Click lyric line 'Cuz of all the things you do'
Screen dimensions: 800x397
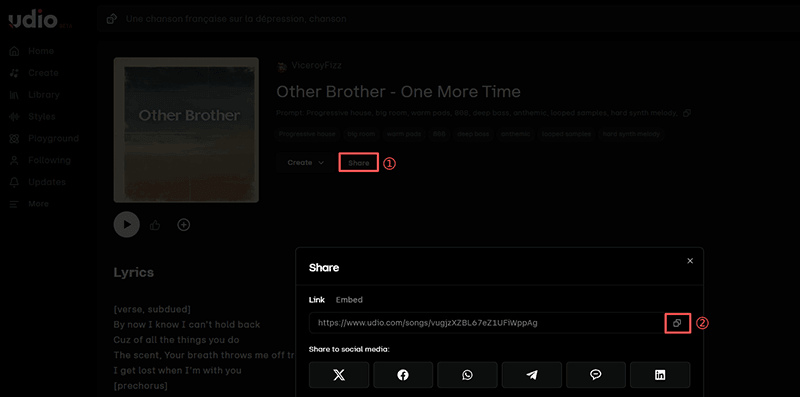tap(177, 340)
